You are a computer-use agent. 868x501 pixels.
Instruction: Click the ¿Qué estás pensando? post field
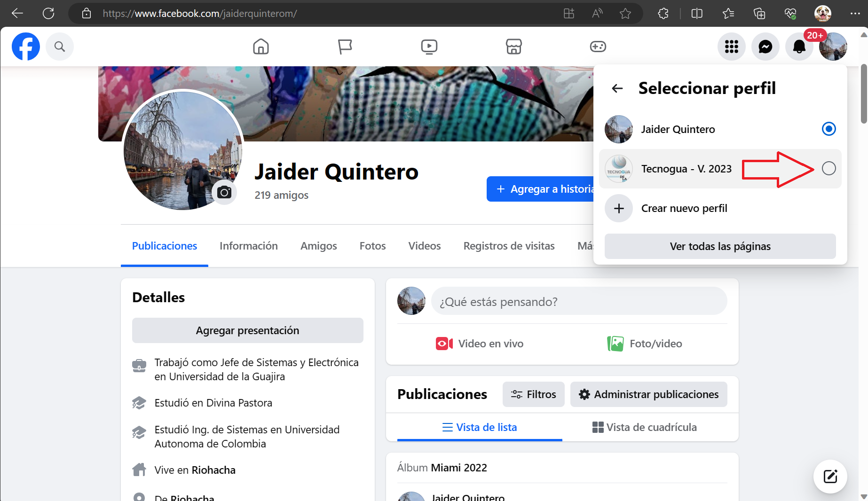[579, 301]
